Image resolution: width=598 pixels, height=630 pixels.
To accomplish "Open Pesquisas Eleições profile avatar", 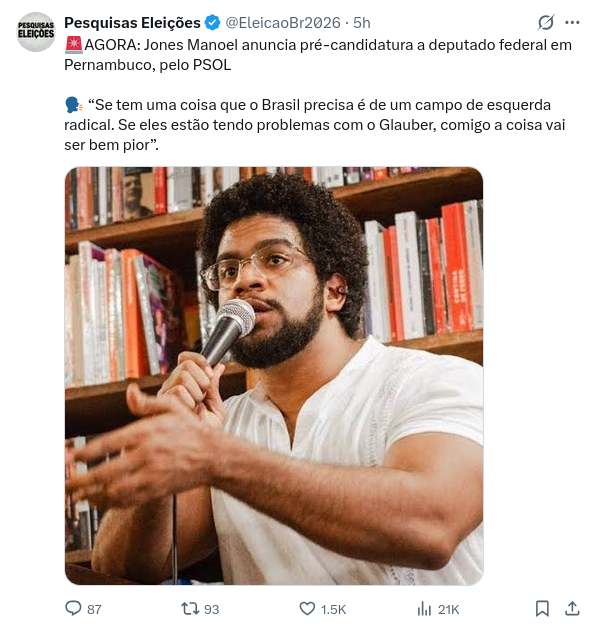I will pyautogui.click(x=36, y=32).
